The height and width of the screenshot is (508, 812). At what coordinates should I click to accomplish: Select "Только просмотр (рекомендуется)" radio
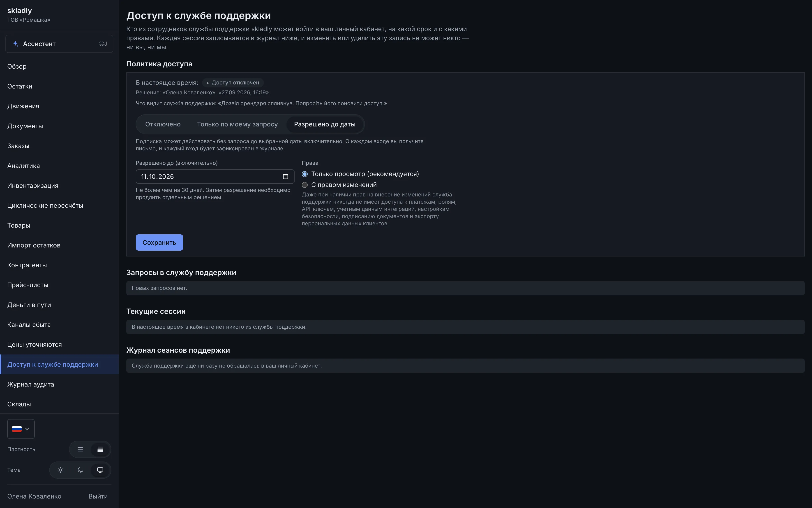tap(305, 174)
